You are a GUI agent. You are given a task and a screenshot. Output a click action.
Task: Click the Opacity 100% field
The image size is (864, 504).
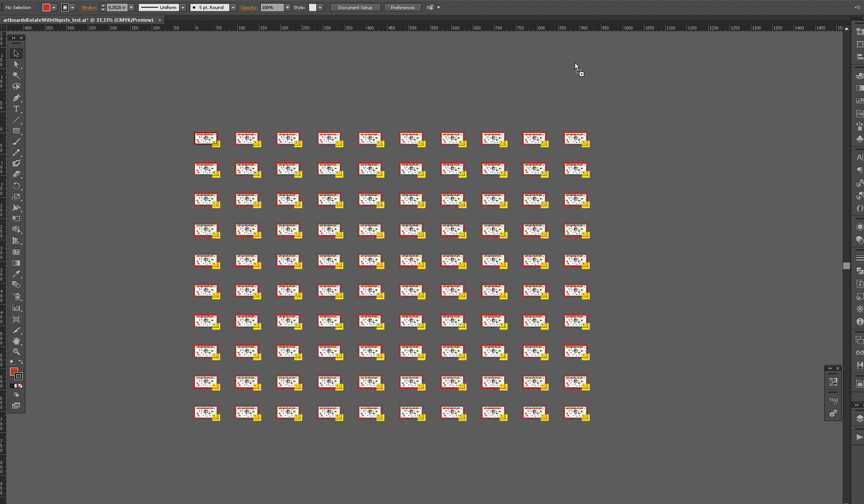click(x=272, y=7)
